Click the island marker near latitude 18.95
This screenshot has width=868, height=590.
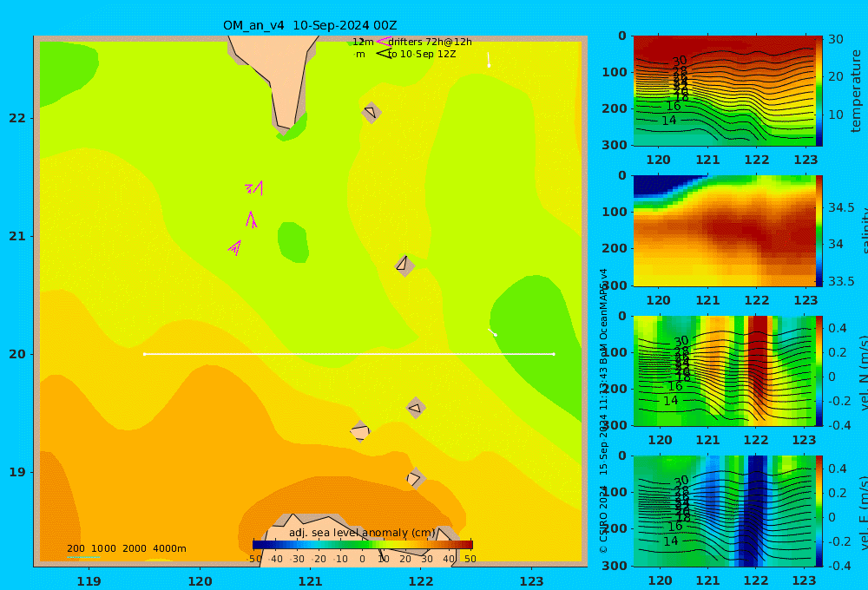[416, 478]
